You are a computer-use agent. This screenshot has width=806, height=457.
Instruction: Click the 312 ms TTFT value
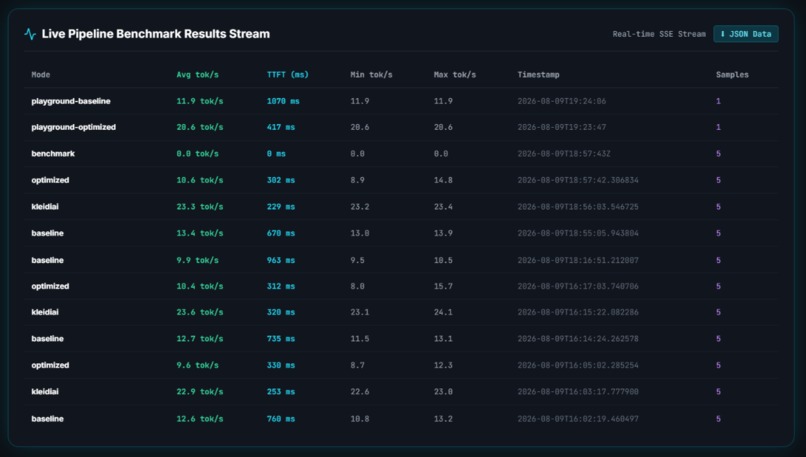click(281, 286)
